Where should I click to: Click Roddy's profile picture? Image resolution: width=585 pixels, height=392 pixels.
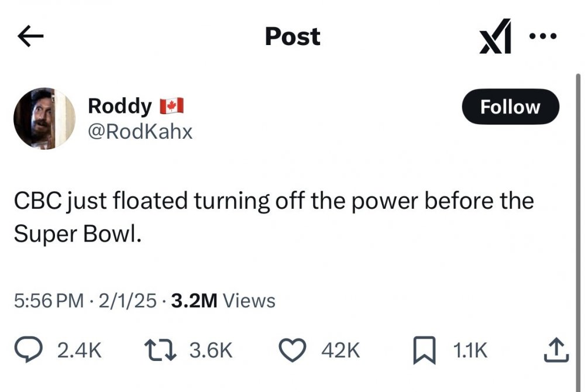click(44, 119)
